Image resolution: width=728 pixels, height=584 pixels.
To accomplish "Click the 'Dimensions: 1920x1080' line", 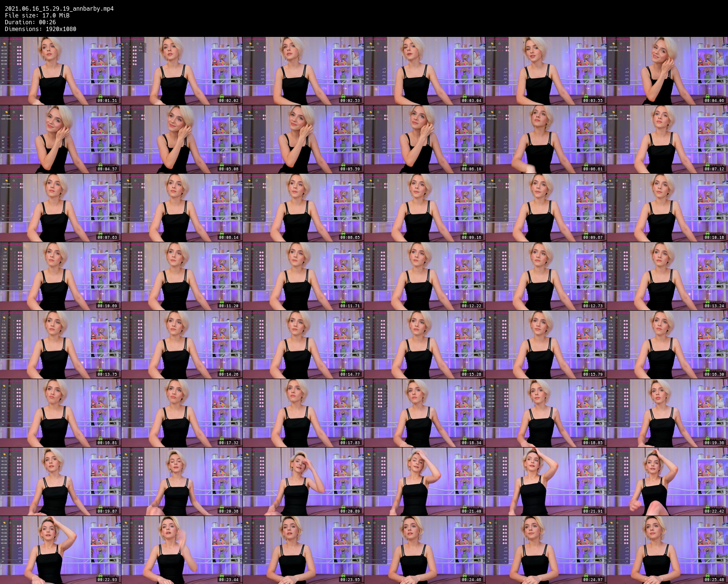I will click(x=40, y=29).
